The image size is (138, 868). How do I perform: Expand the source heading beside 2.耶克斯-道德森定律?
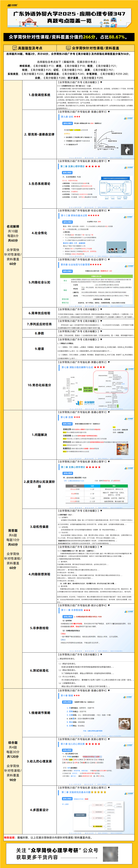83,112
